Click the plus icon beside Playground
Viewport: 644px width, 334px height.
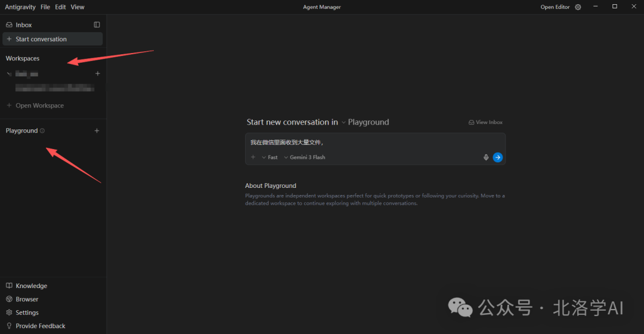coord(97,131)
